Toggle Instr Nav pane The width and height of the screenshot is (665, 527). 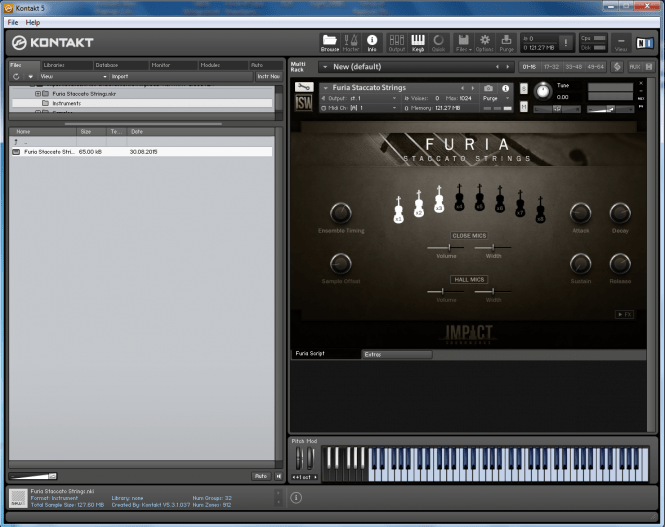coord(268,76)
